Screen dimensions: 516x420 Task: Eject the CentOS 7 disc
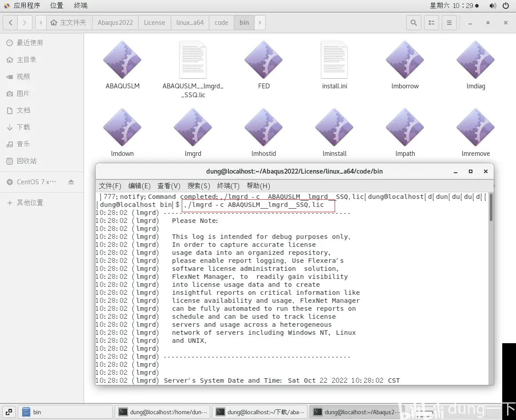point(71,182)
